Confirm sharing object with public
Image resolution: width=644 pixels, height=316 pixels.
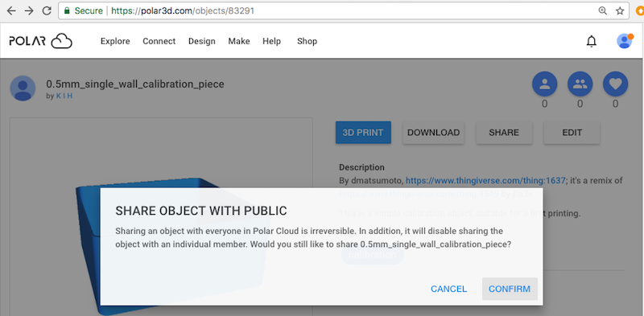[510, 289]
